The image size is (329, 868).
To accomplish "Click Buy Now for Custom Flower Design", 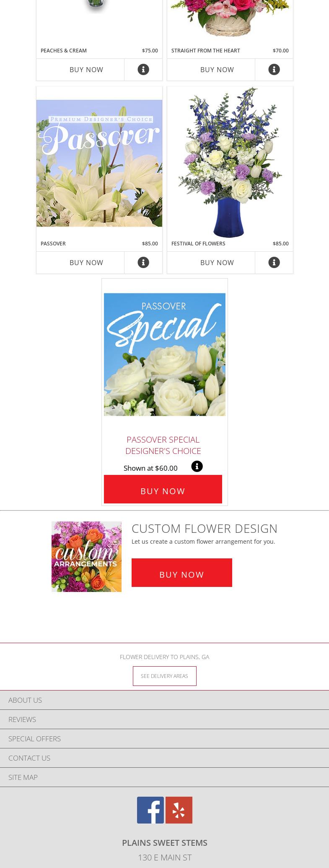I will (x=182, y=573).
